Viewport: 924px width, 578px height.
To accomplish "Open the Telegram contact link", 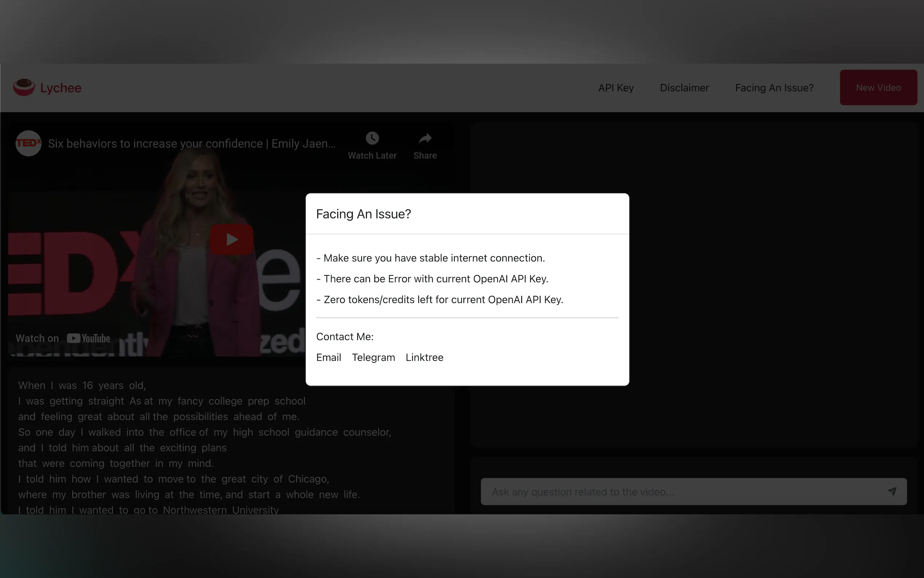I will [373, 357].
